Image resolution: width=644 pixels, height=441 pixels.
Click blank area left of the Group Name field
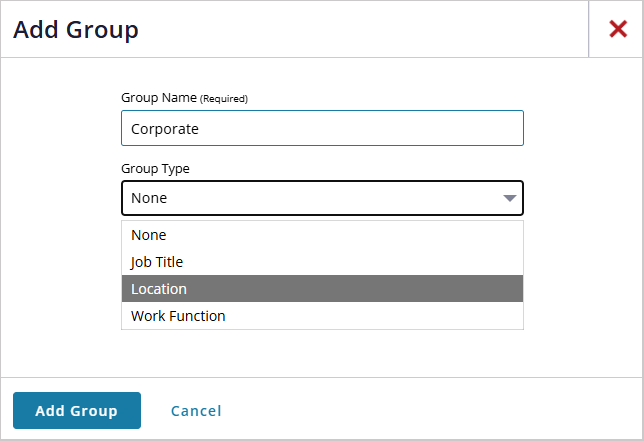60,128
